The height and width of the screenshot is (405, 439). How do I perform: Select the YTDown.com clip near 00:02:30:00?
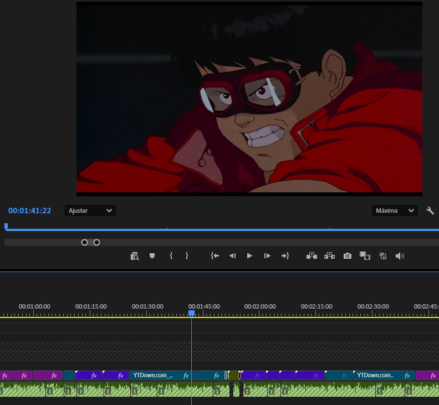pyautogui.click(x=384, y=375)
